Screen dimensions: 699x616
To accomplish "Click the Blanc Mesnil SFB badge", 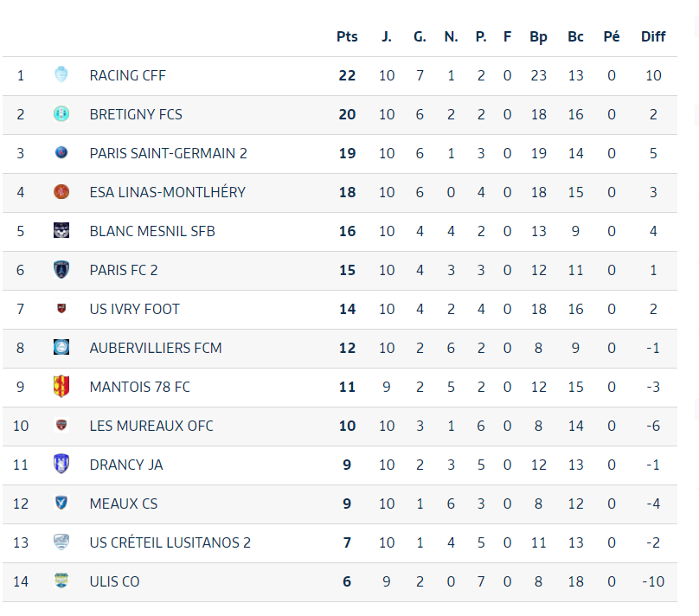I will 61,230.
